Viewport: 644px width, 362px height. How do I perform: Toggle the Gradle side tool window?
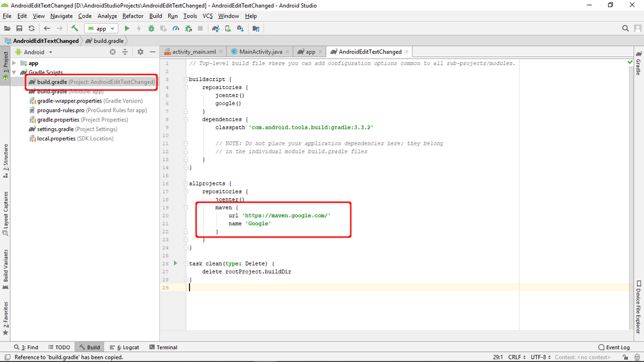[638, 63]
